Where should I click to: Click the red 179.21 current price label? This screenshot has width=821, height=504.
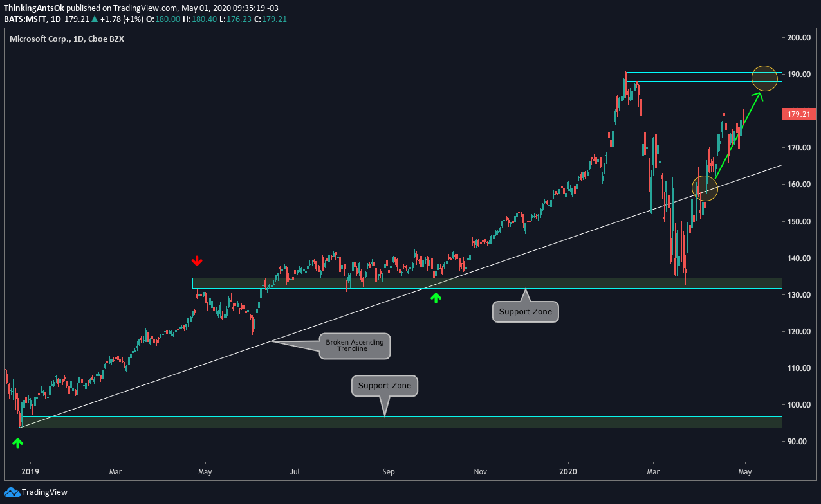(798, 114)
